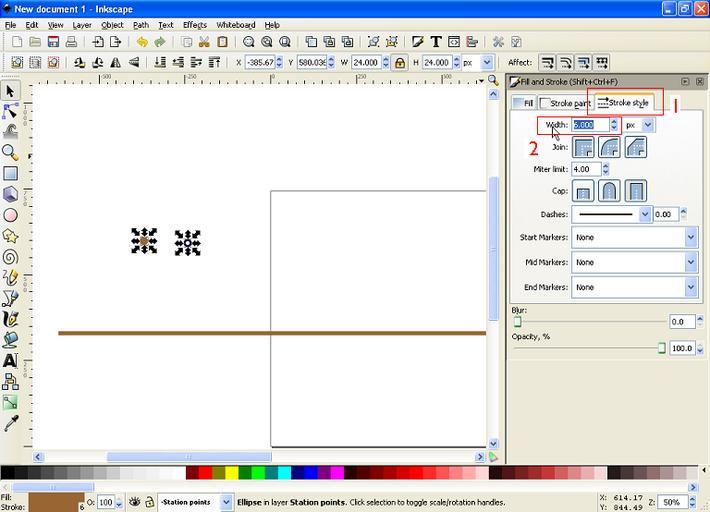Select the Square cap option
Screen dimensions: 710x512
(636, 191)
